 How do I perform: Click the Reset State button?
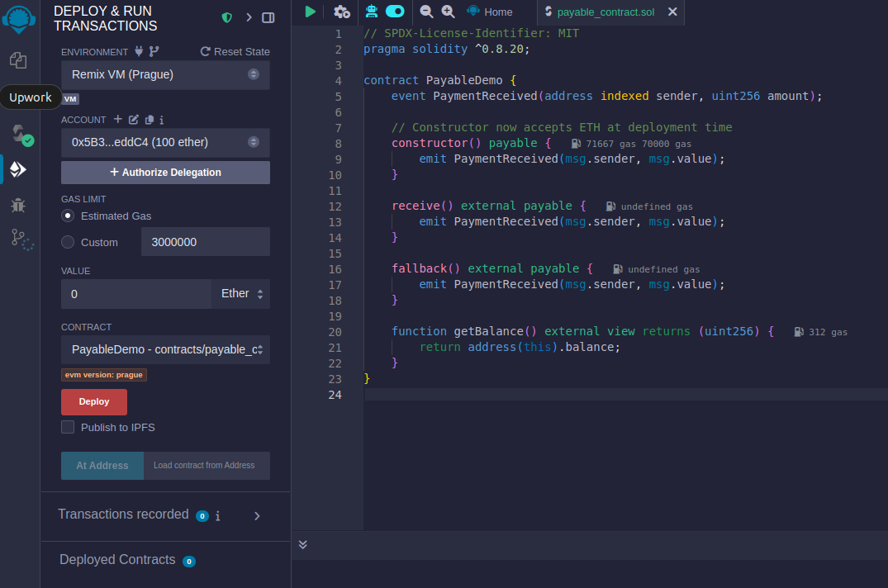pyautogui.click(x=235, y=51)
